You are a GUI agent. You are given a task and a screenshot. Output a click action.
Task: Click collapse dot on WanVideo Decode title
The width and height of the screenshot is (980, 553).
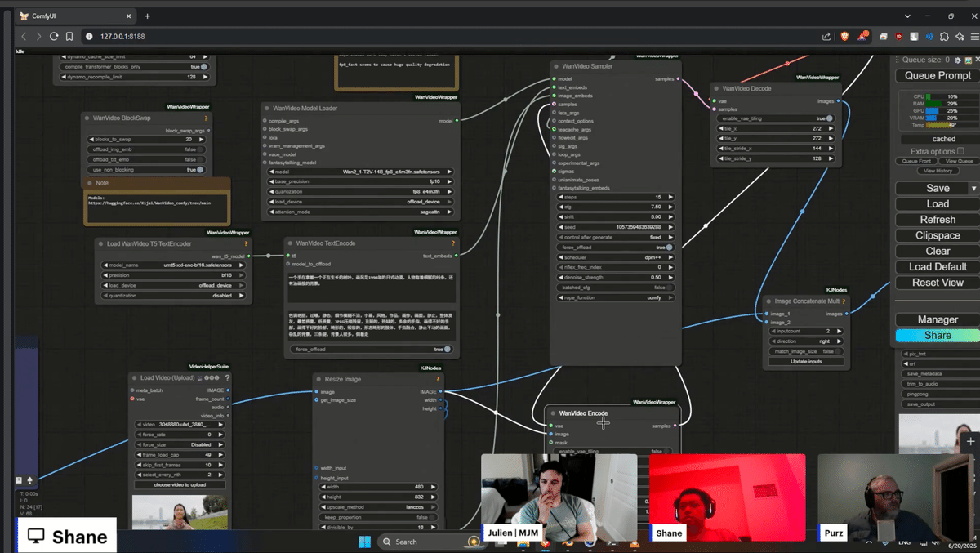pos(715,88)
